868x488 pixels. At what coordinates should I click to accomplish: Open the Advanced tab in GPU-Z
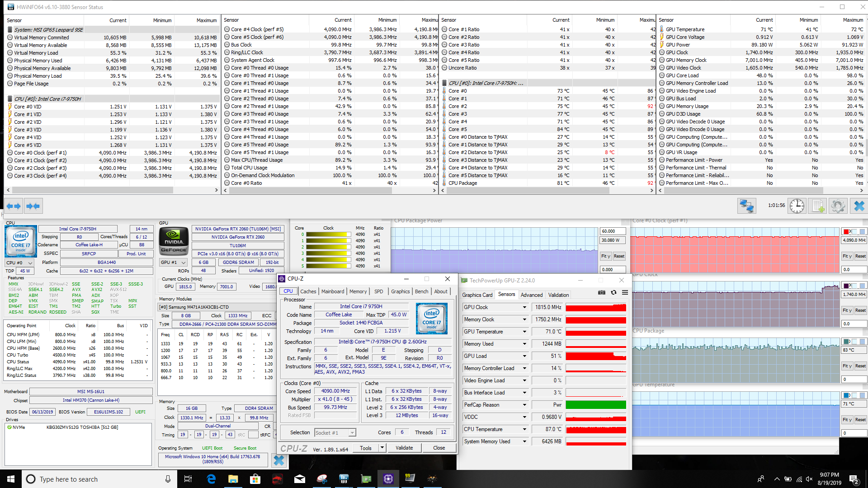(x=531, y=295)
